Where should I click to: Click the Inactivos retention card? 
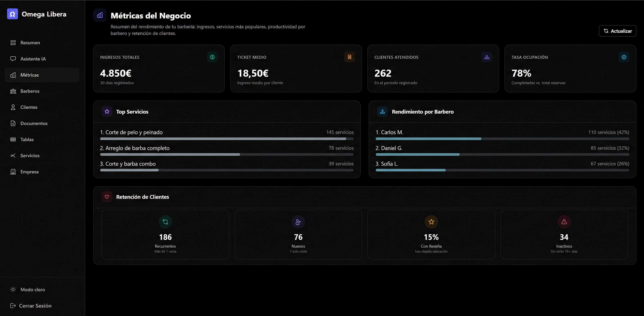[x=564, y=235]
